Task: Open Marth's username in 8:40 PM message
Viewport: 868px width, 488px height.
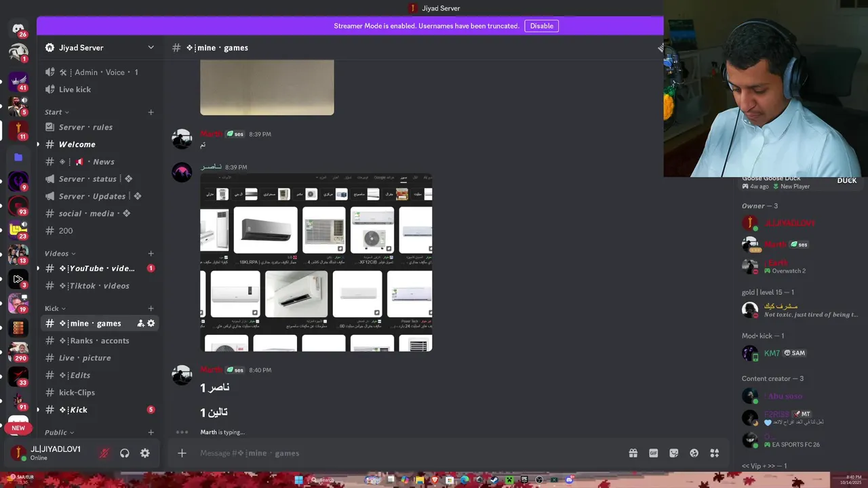Action: 211,370
